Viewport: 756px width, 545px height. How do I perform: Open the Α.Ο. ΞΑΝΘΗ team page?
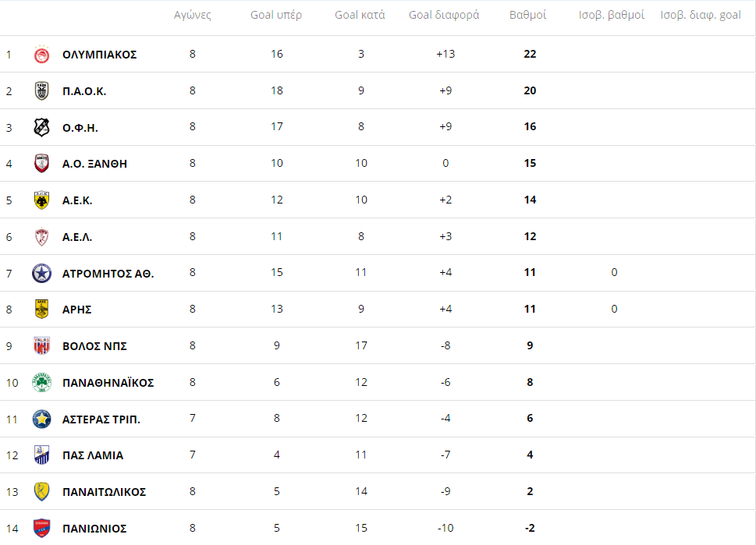(94, 164)
